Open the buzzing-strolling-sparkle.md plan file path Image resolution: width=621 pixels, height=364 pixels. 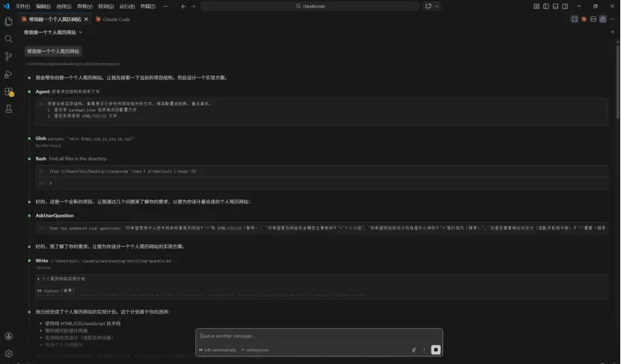coord(111,261)
